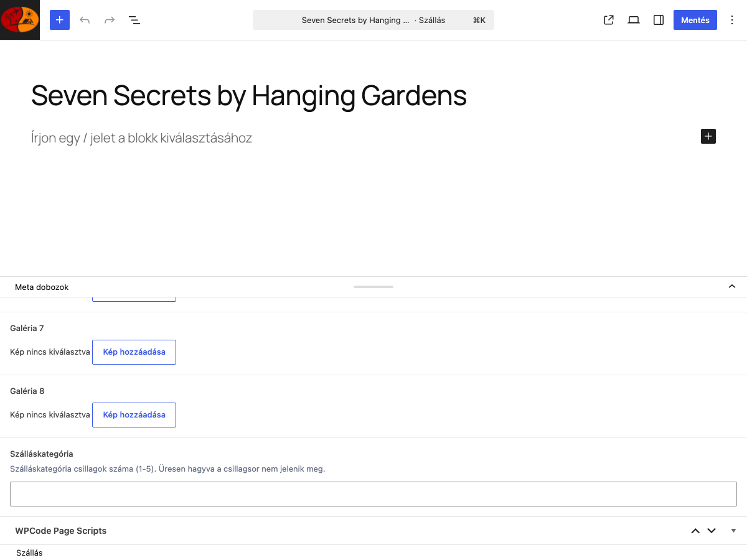The height and width of the screenshot is (560, 747).
Task: Open the document overview list icon
Action: point(134,20)
